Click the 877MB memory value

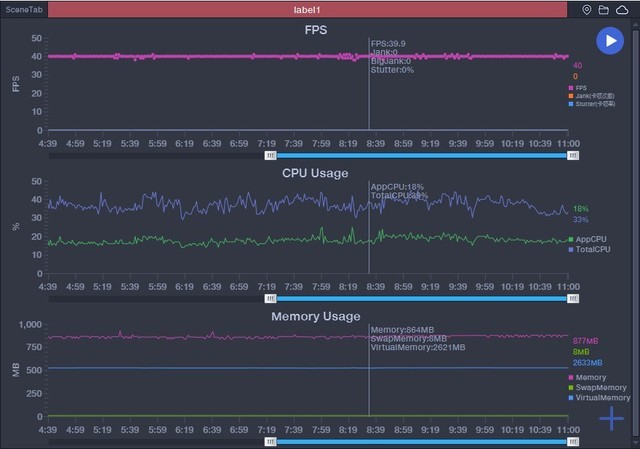coord(585,341)
